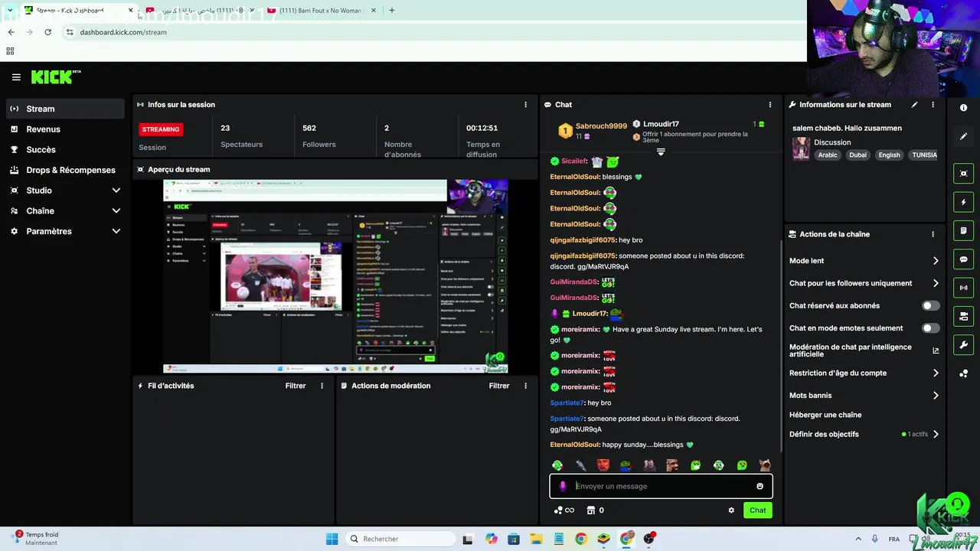The height and width of the screenshot is (551, 980).
Task: Toggle the stream preview icon in the right sidebar
Action: (x=963, y=174)
